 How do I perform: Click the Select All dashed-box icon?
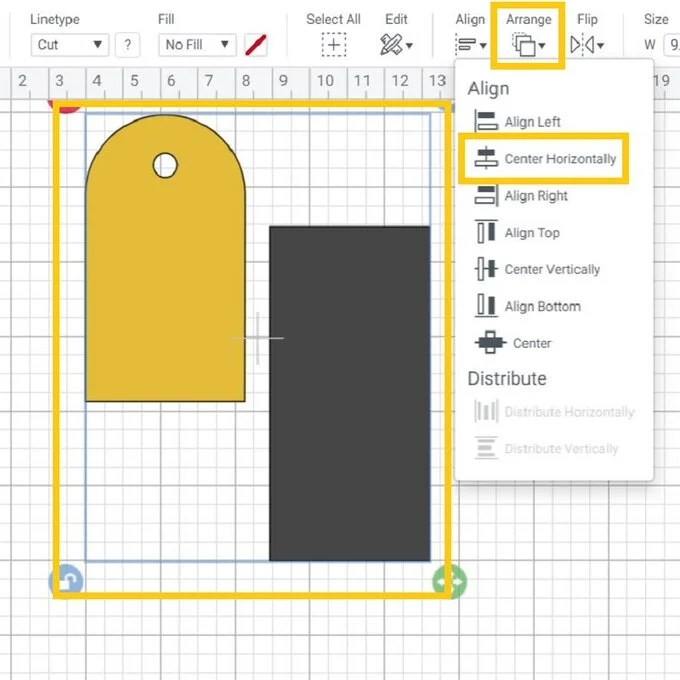(334, 45)
